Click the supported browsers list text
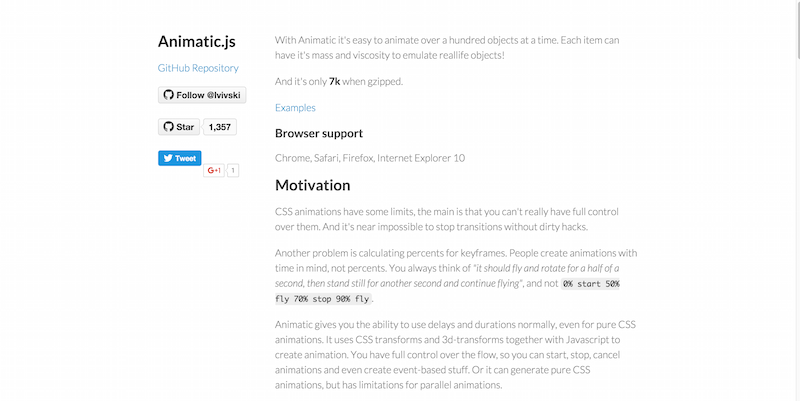This screenshot has width=800, height=401. click(369, 158)
